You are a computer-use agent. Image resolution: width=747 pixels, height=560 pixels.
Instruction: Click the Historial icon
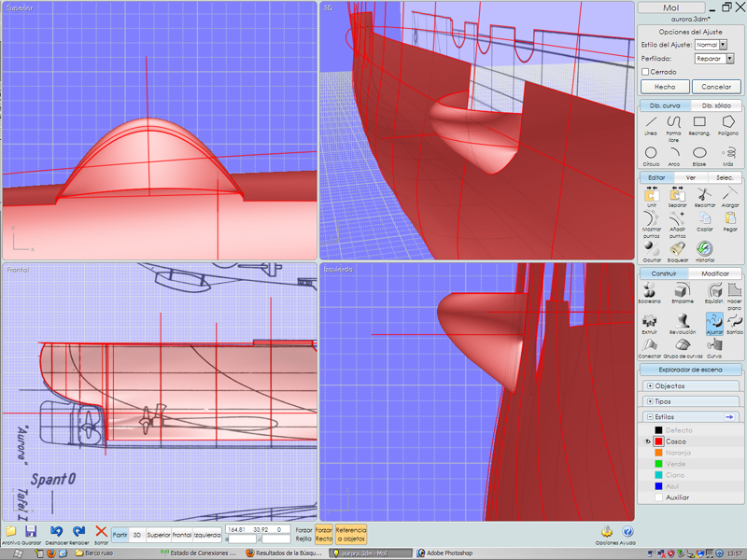click(705, 252)
